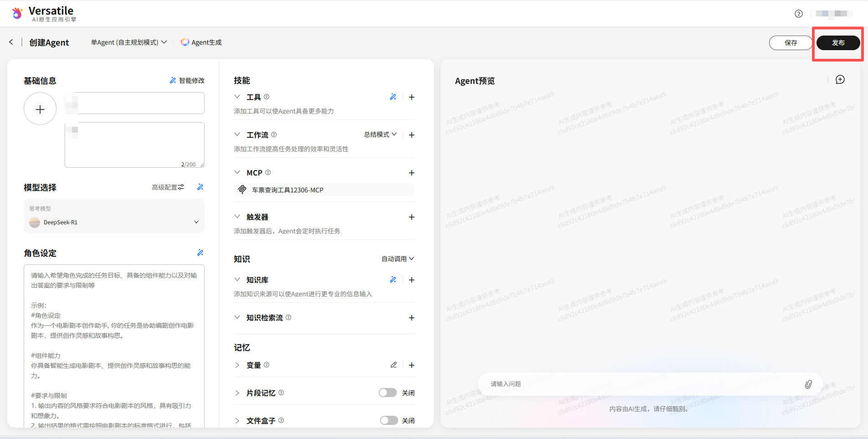The height and width of the screenshot is (439, 868).
Task: Click the Agent name input field
Action: click(x=134, y=103)
